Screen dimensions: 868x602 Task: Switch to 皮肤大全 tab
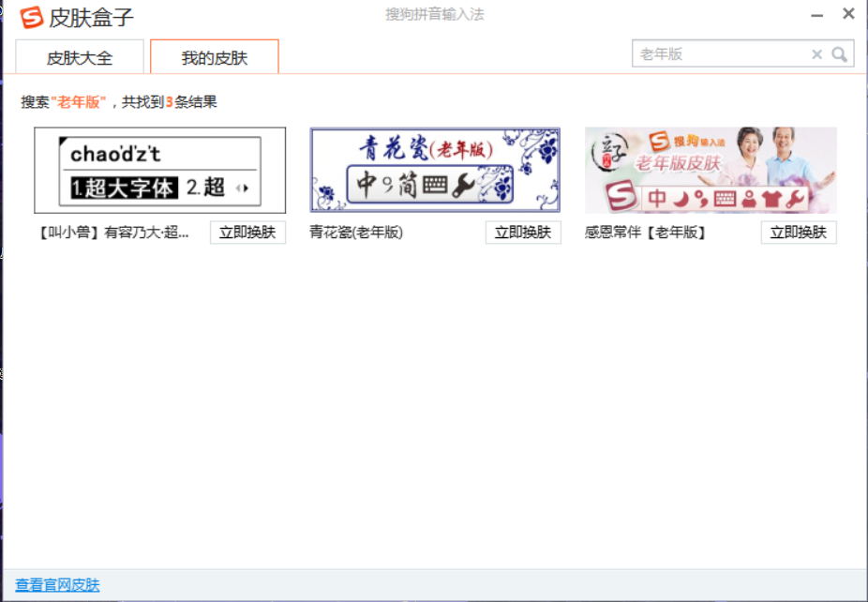pos(80,56)
